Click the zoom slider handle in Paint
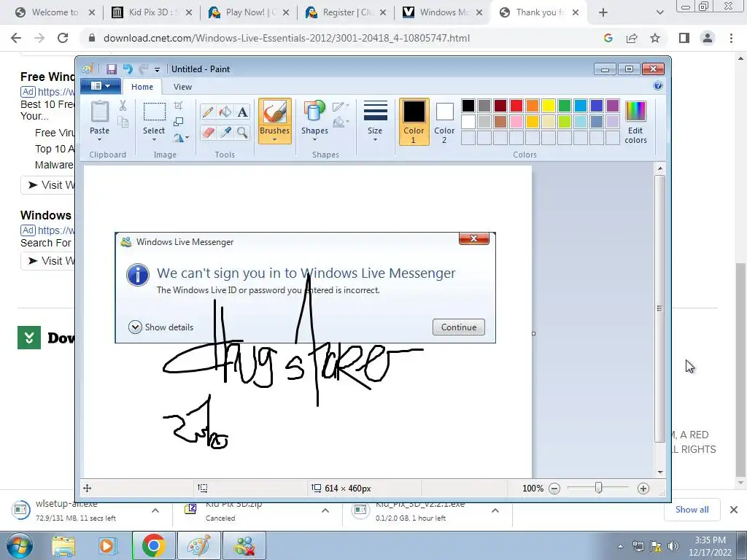The image size is (747, 560). 599,488
